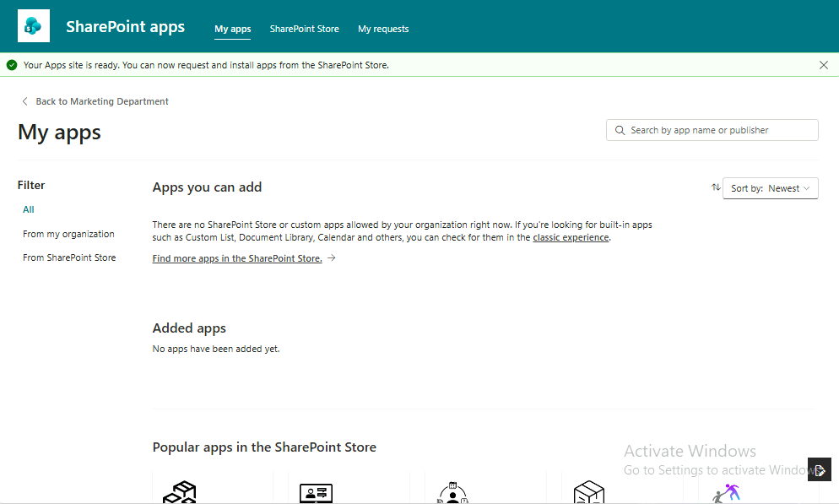839x504 pixels.
Task: Click the Apps you can add heading
Action: (x=207, y=187)
